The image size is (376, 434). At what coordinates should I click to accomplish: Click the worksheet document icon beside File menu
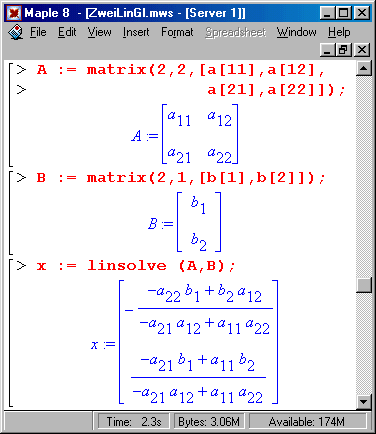[x=16, y=32]
